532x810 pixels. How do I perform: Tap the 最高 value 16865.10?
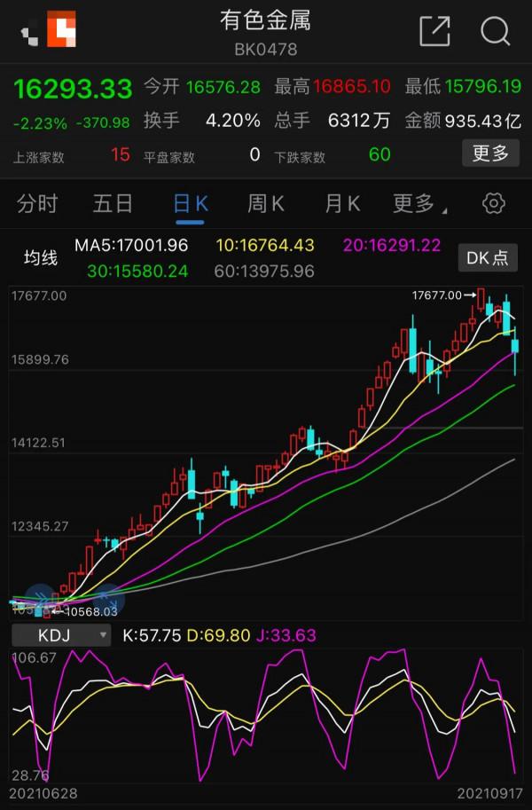click(352, 86)
